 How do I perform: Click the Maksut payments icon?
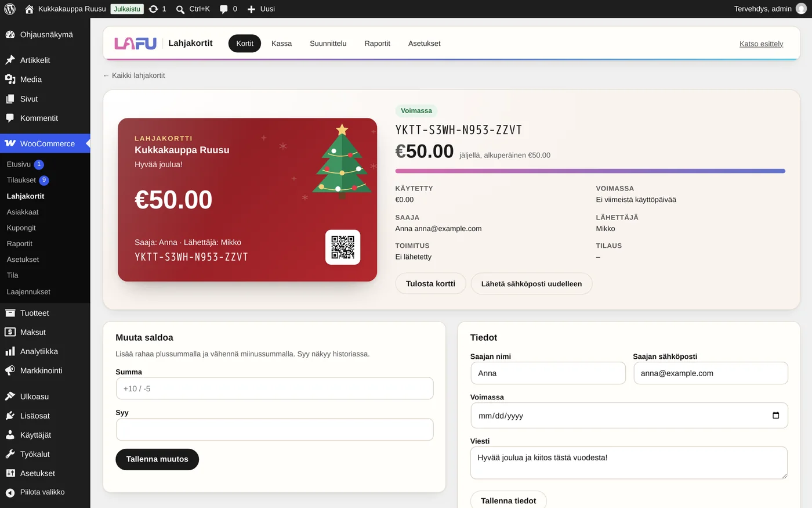10,332
